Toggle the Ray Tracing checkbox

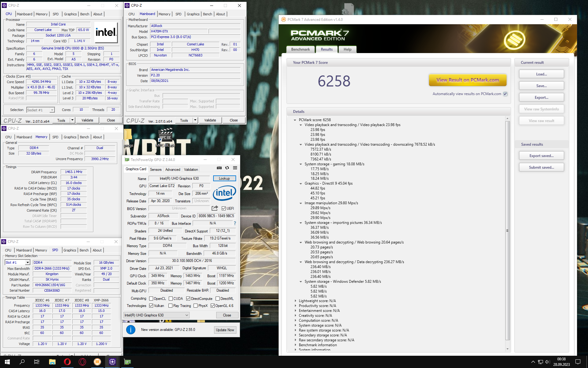(171, 306)
